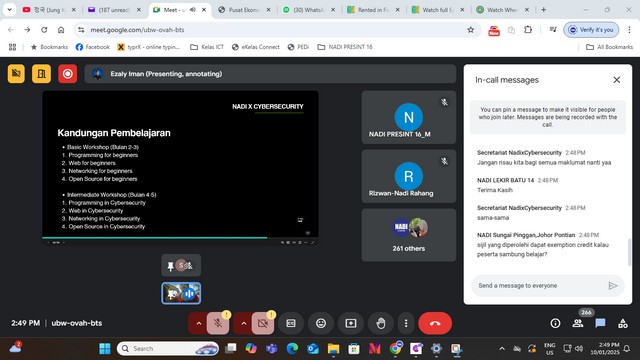Open the people list icon
This screenshot has width=640, height=360.
point(578,323)
